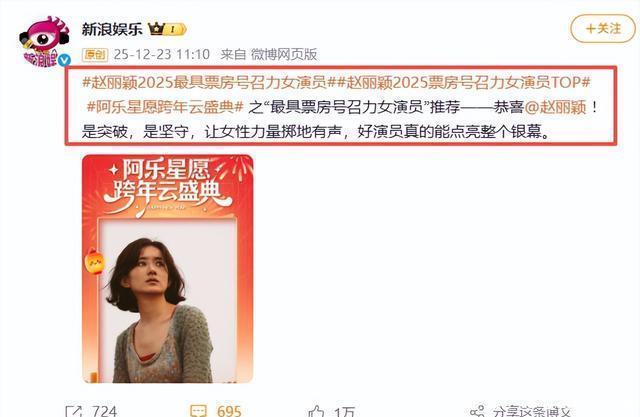Click the post timestamp 25-12-23 11:10
This screenshot has height=417, width=640.
pyautogui.click(x=162, y=54)
